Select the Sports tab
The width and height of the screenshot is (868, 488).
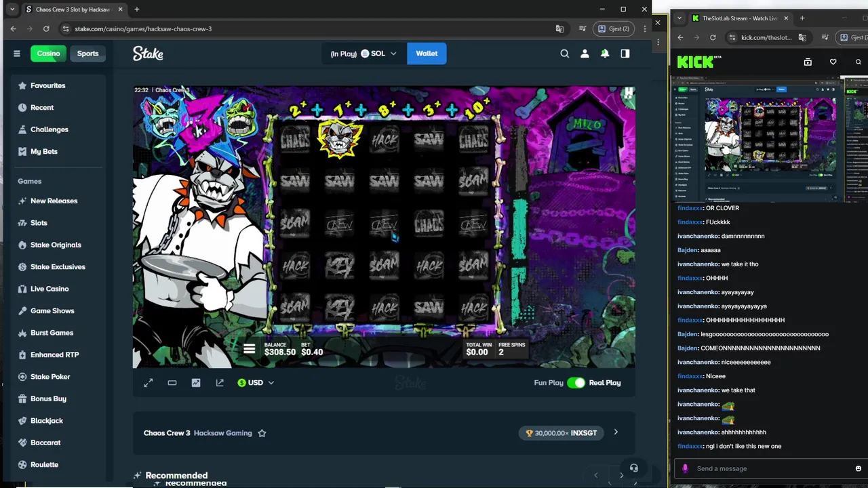click(87, 54)
